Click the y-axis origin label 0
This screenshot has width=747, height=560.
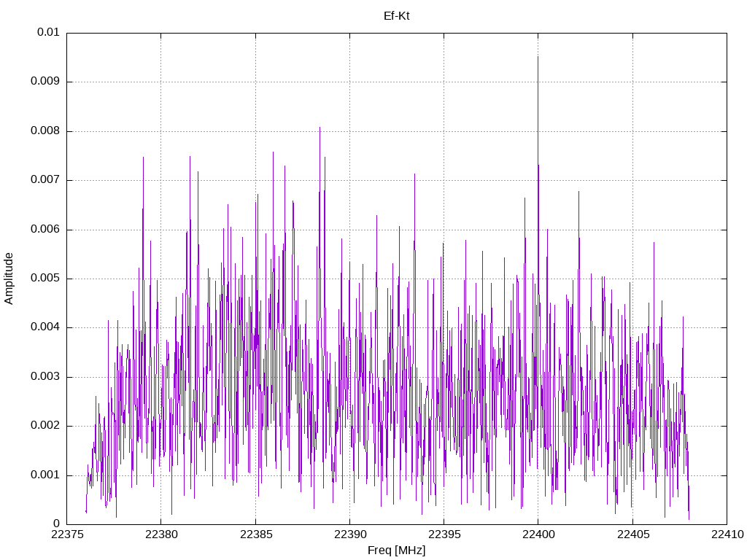[x=57, y=524]
